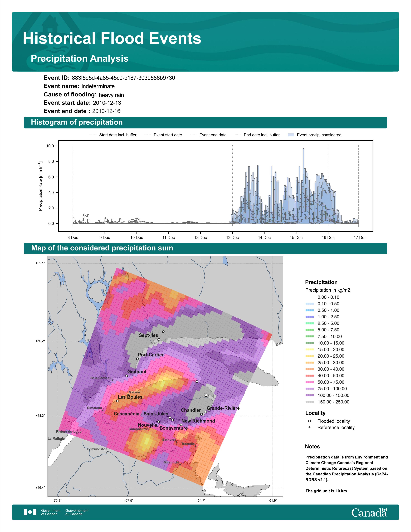This screenshot has height=532, width=411.
Task: Click the Event precip. considered legend patch
Action: click(291, 135)
